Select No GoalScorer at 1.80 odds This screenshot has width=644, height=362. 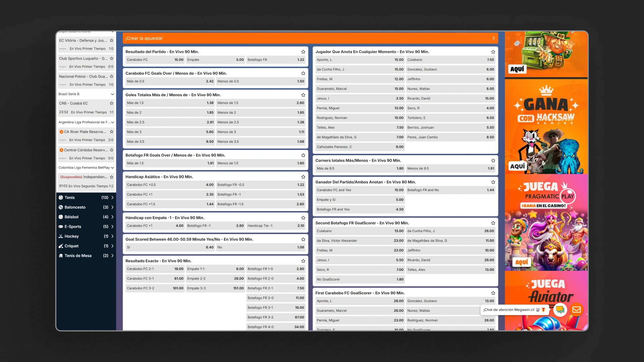coord(360,280)
